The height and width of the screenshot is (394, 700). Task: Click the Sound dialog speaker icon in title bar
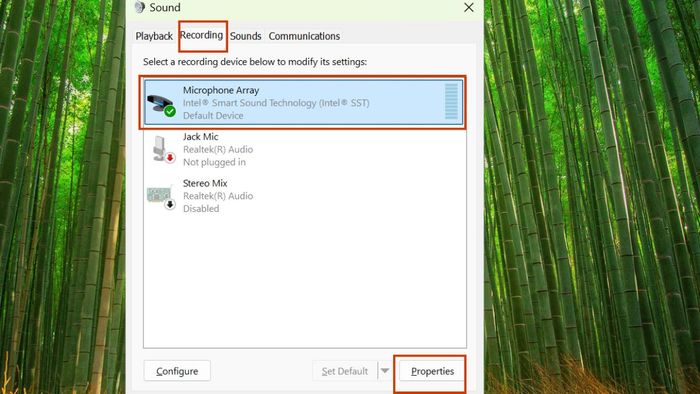(x=140, y=7)
